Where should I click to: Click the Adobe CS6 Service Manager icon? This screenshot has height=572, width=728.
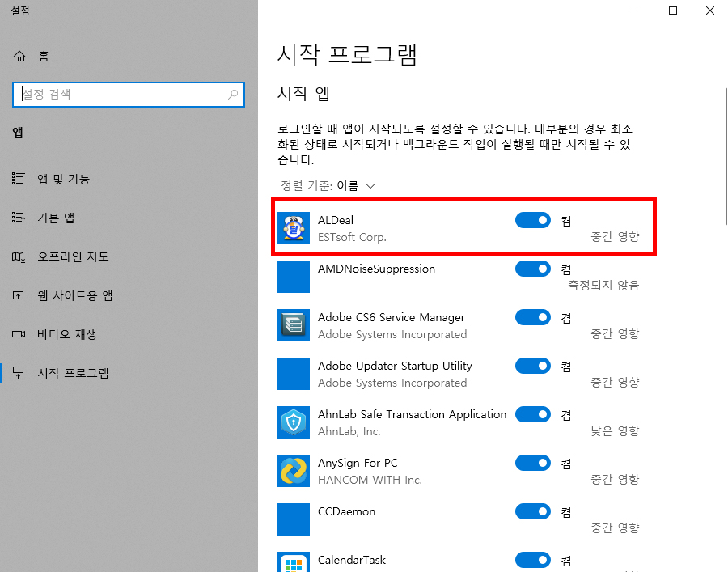(x=294, y=325)
